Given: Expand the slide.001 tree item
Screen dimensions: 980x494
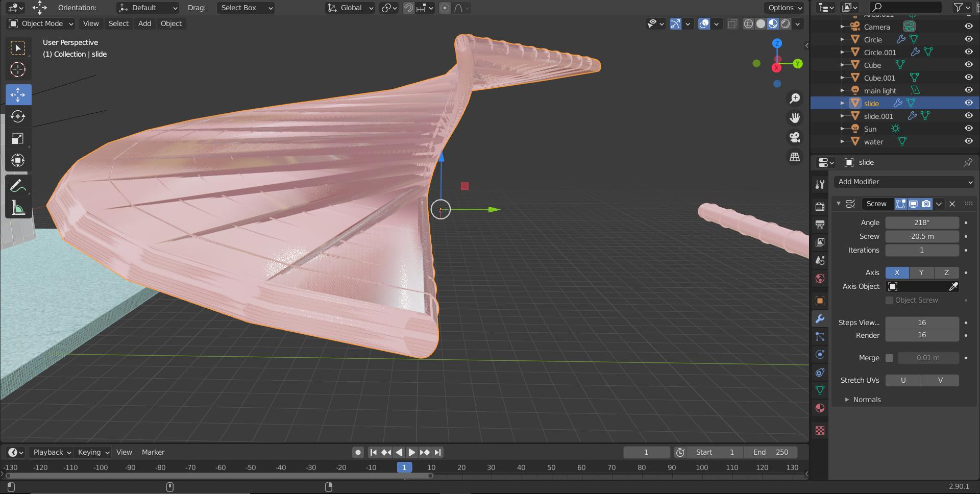Looking at the screenshot, I should pos(843,116).
